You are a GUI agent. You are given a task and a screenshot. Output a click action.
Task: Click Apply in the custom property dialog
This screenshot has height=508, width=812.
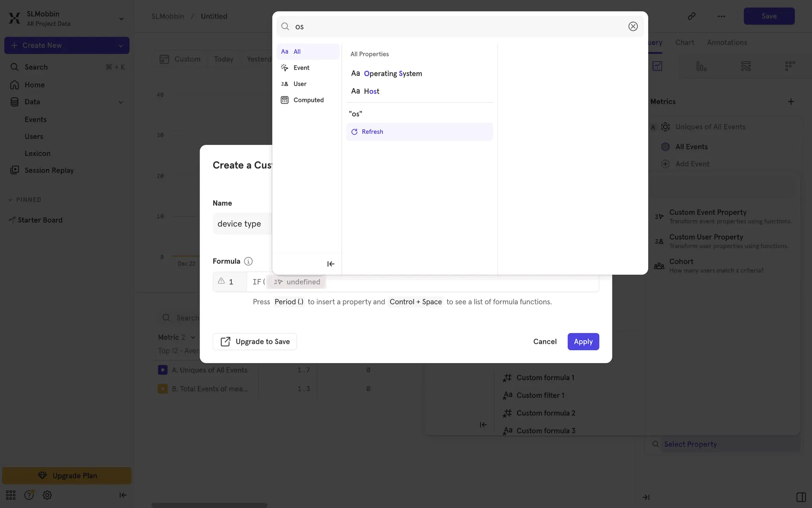click(583, 342)
